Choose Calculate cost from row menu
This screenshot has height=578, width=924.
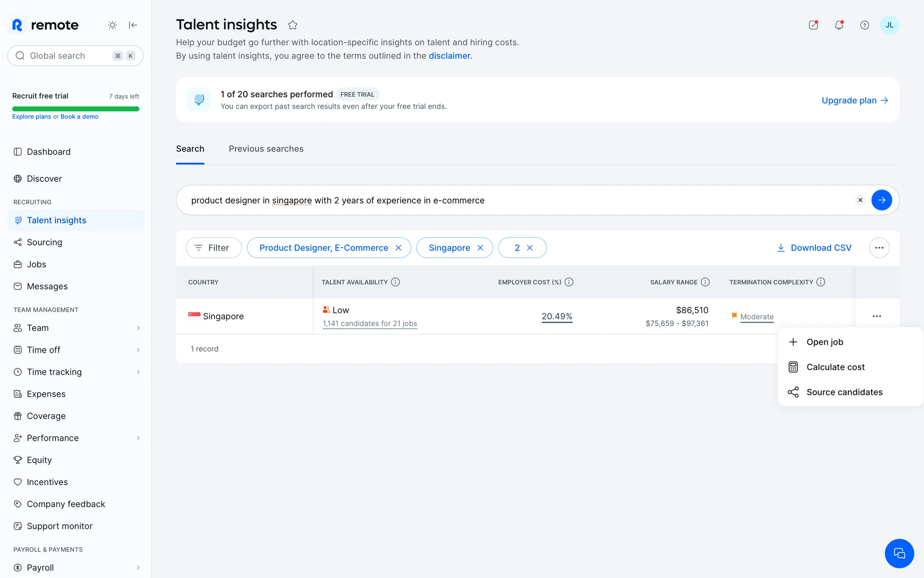click(x=835, y=367)
